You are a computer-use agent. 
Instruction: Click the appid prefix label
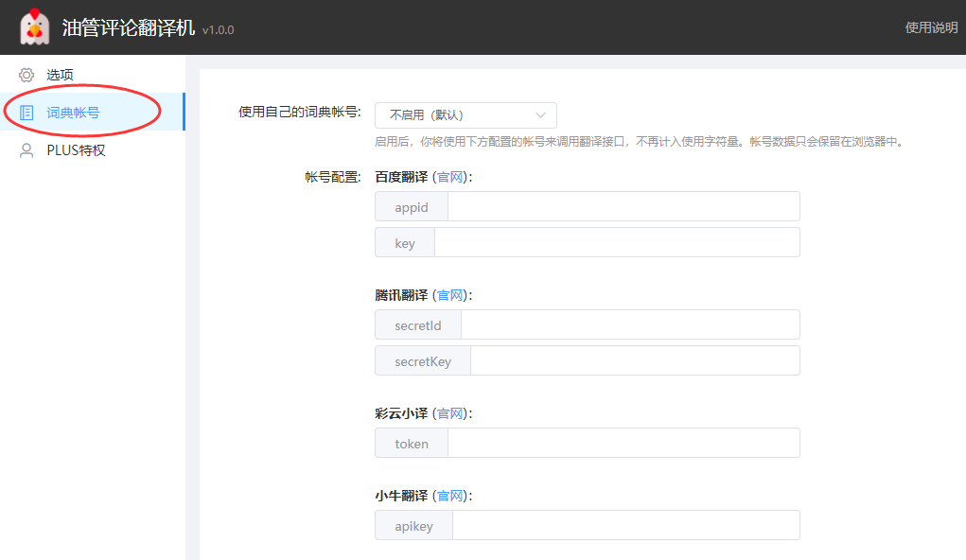(x=412, y=207)
